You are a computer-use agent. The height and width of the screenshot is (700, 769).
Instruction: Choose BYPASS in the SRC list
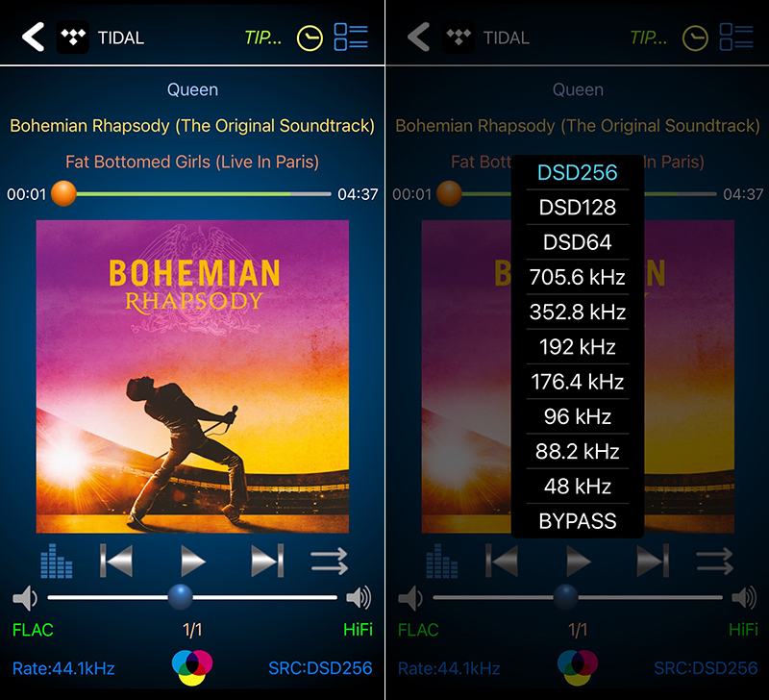578,521
